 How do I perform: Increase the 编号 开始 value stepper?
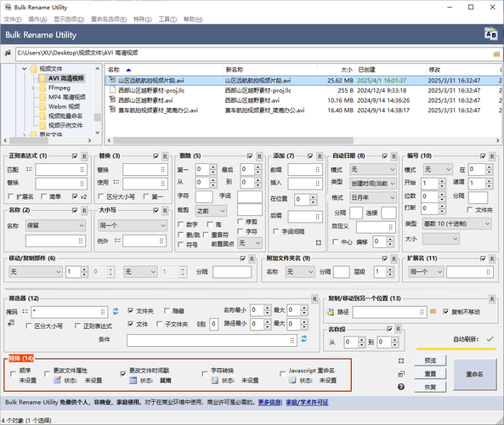click(x=442, y=181)
